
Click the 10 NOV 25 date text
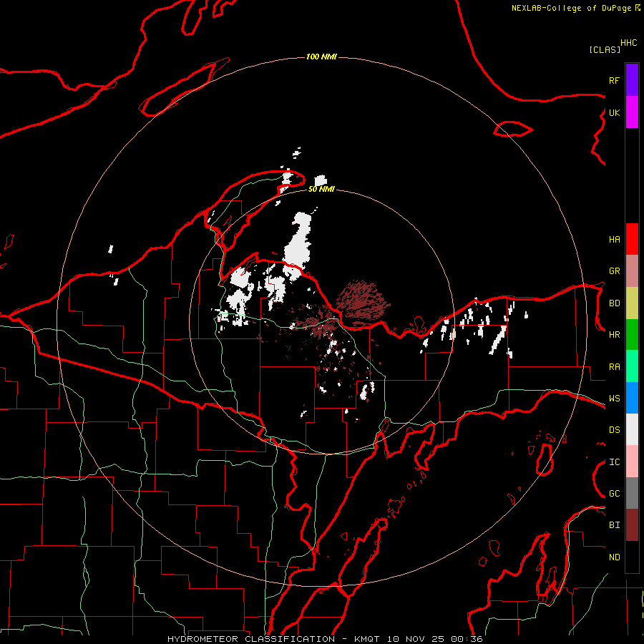[x=416, y=639]
